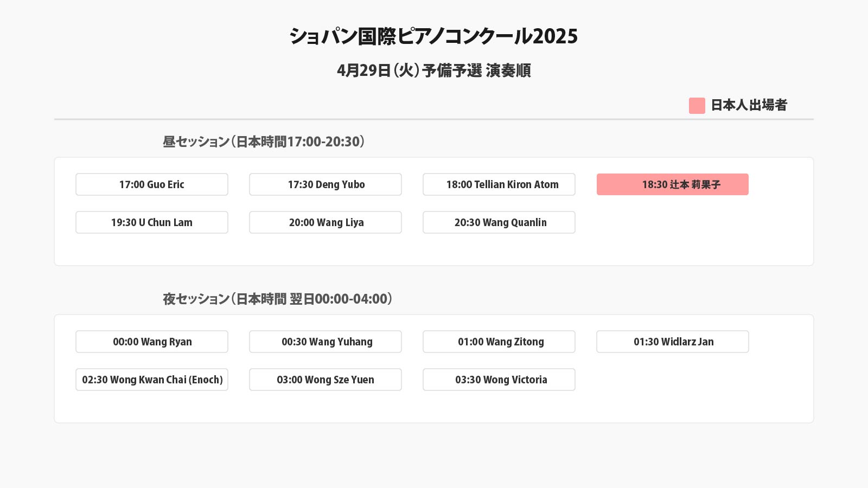
Task: Choose the 20:00 Wang Liya entry
Action: coord(325,222)
